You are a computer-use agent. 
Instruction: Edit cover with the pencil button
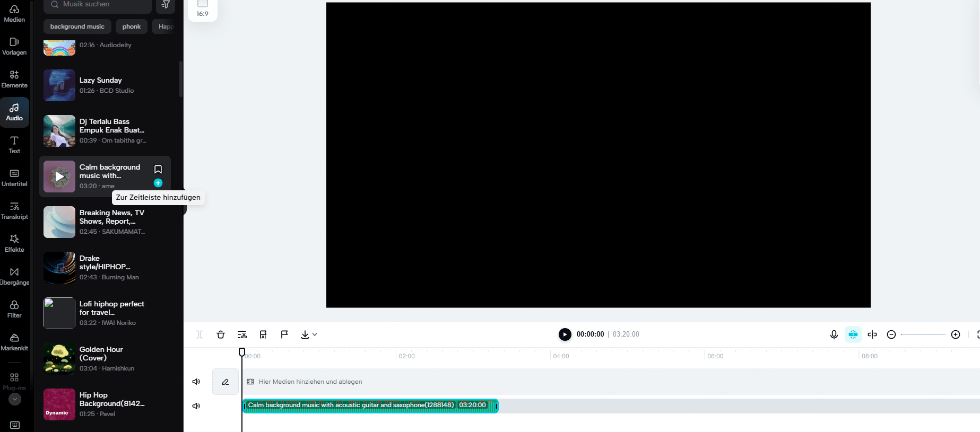[226, 382]
